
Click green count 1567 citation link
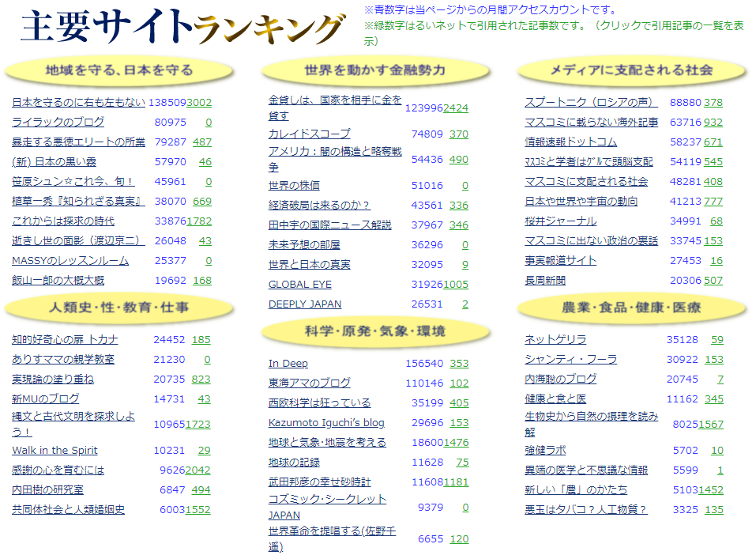(x=711, y=425)
